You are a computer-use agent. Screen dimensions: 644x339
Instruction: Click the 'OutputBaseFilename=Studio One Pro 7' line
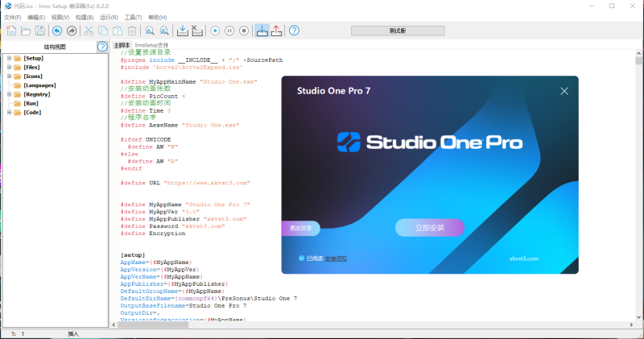[x=184, y=306]
